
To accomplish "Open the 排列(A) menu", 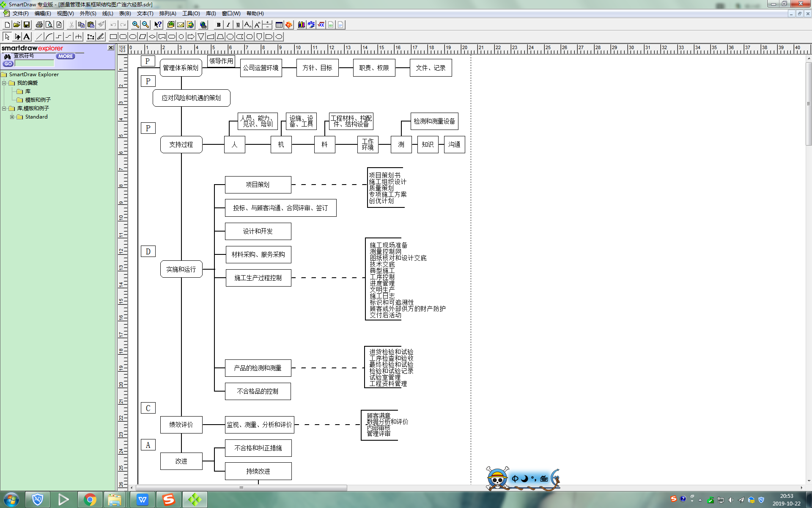I will [167, 14].
